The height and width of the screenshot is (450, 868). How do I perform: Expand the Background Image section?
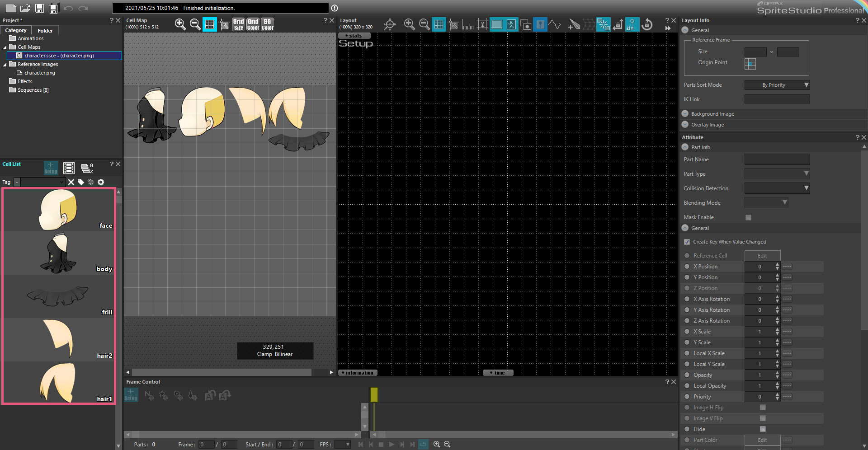pyautogui.click(x=685, y=114)
